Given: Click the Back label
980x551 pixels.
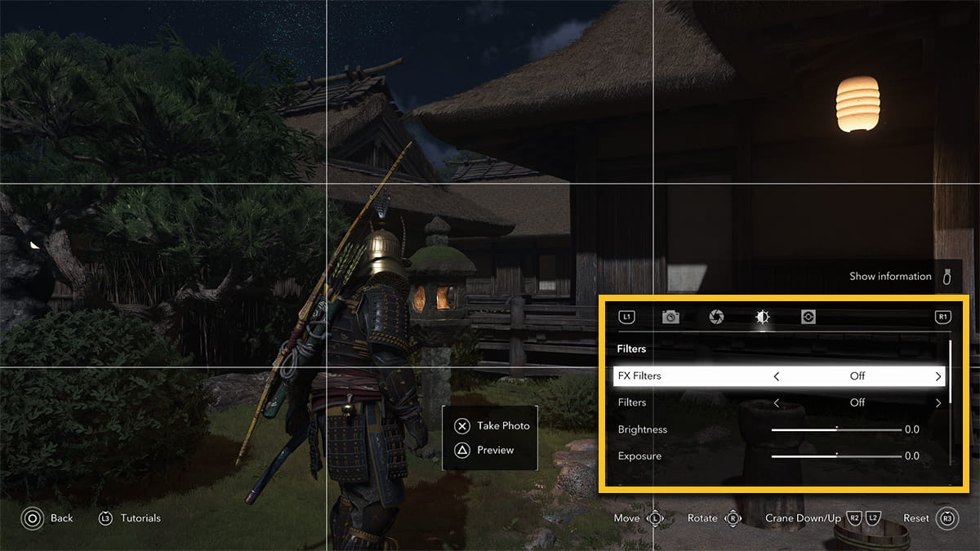Looking at the screenshot, I should [x=62, y=518].
